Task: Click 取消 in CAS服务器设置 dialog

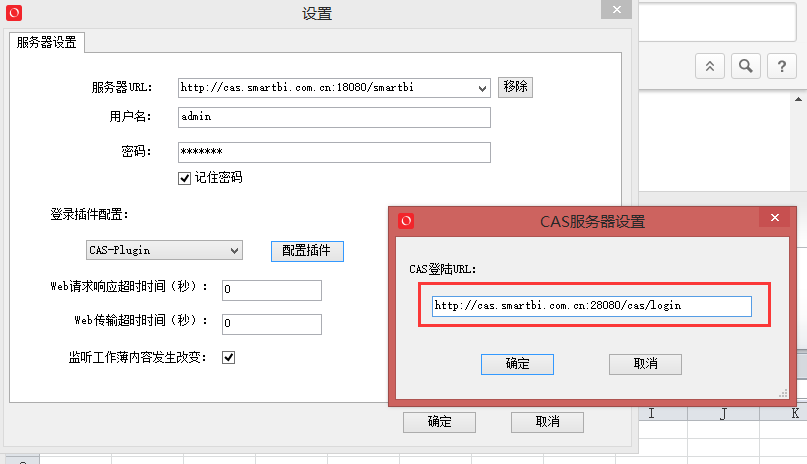Action: point(645,364)
